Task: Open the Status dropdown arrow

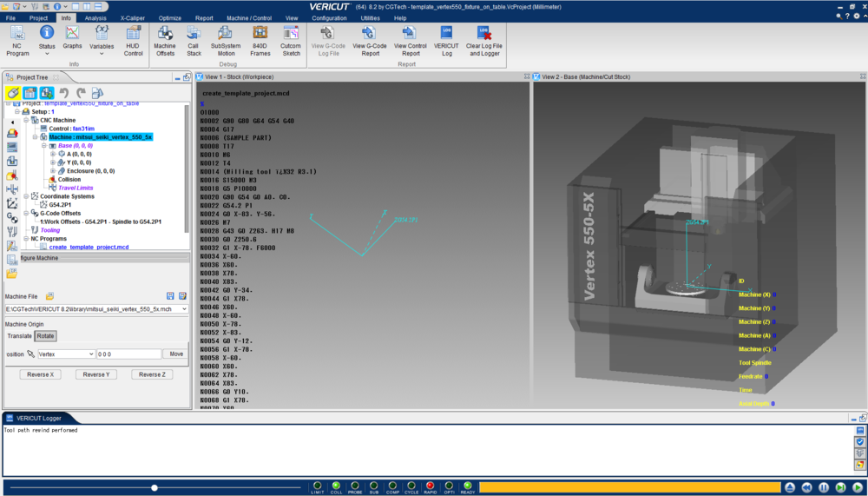Action: (x=47, y=54)
